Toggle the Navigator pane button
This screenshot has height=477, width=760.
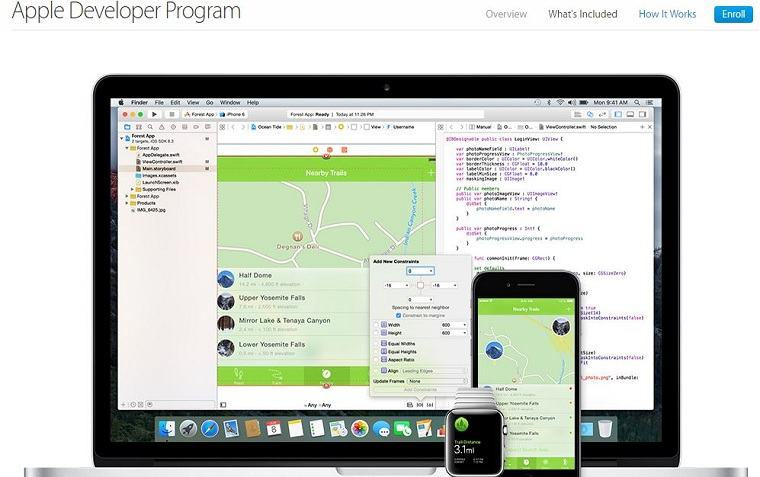point(618,114)
